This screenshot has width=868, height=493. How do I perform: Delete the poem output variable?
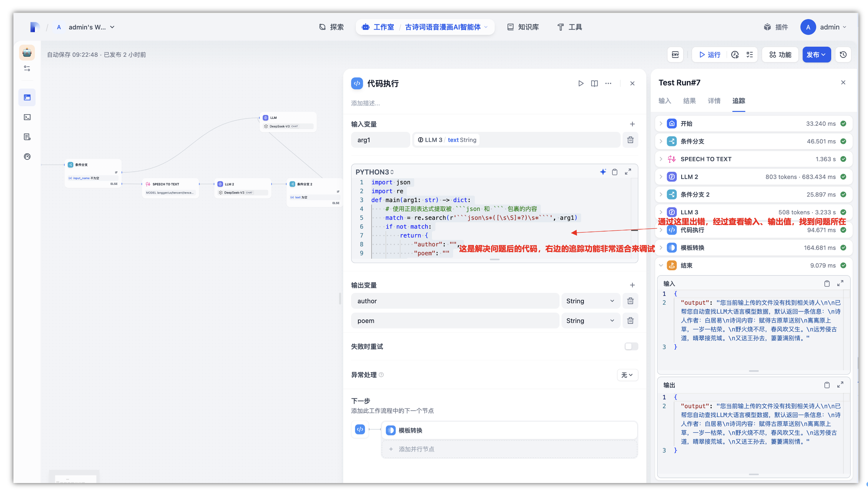pos(630,320)
